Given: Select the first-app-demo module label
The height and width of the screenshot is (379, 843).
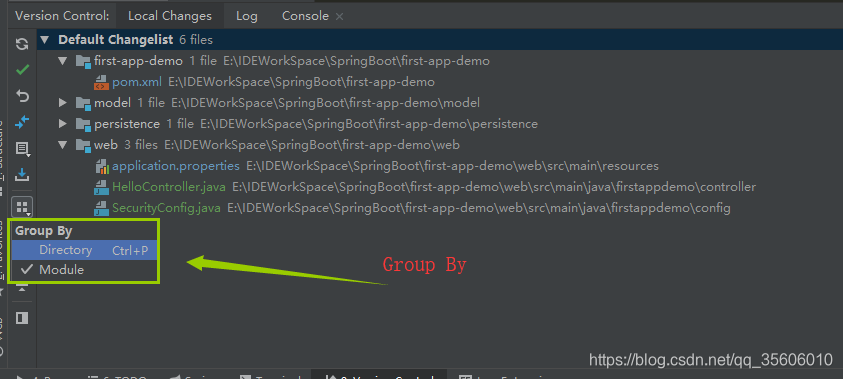Looking at the screenshot, I should 138,61.
